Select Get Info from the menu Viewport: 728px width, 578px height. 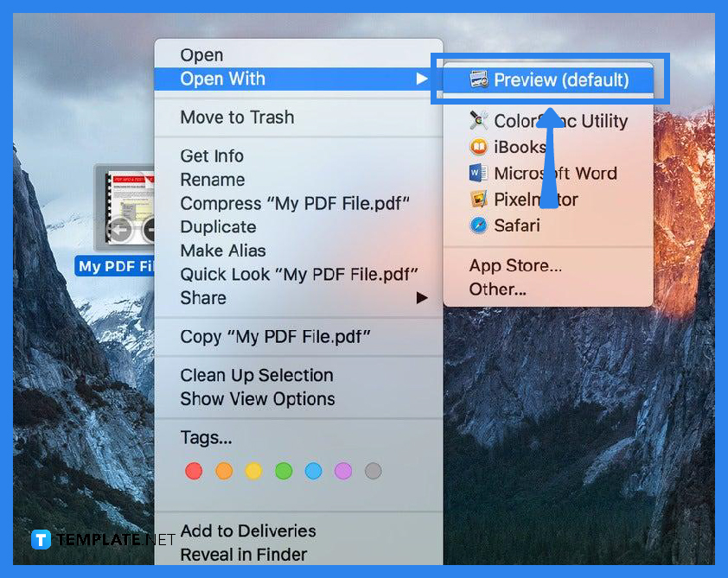(x=212, y=156)
